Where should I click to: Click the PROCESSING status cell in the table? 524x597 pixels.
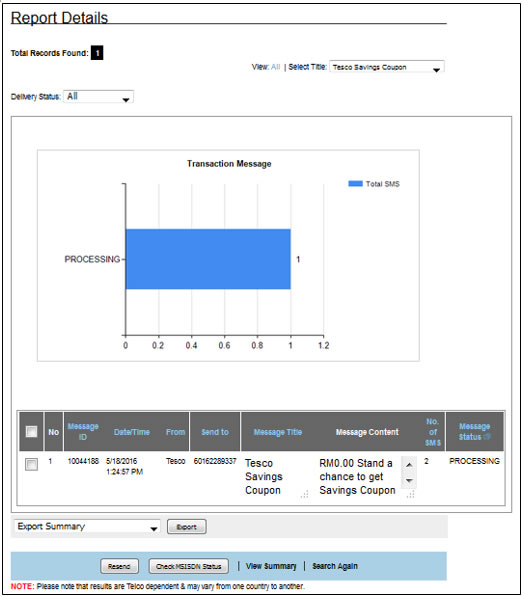(474, 461)
